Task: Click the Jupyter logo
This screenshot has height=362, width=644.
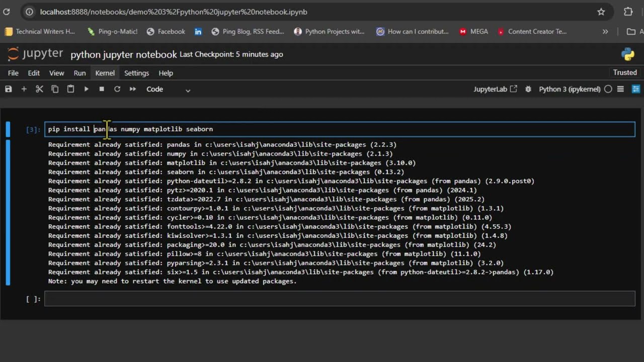Action: (x=35, y=54)
